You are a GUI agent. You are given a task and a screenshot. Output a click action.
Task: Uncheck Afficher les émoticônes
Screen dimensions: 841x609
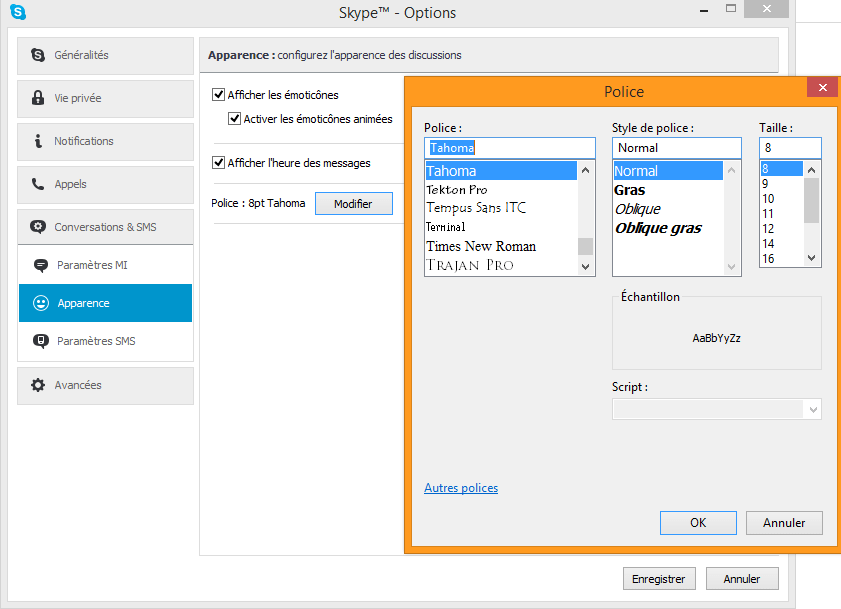(218, 95)
